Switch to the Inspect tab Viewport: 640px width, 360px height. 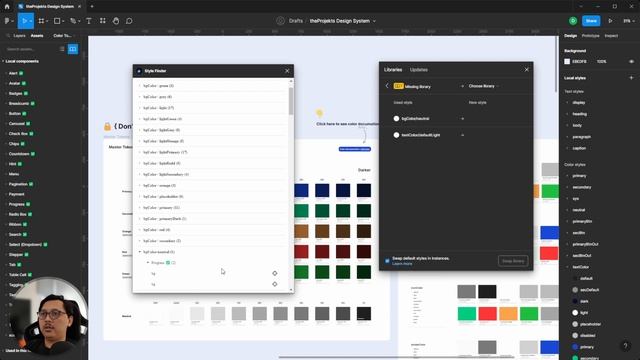[611, 36]
